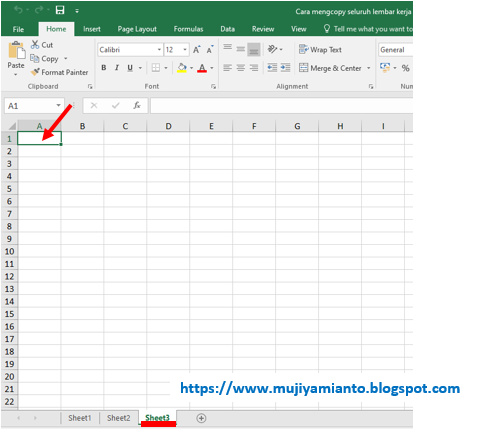Switch to the Review tab

pyautogui.click(x=263, y=29)
